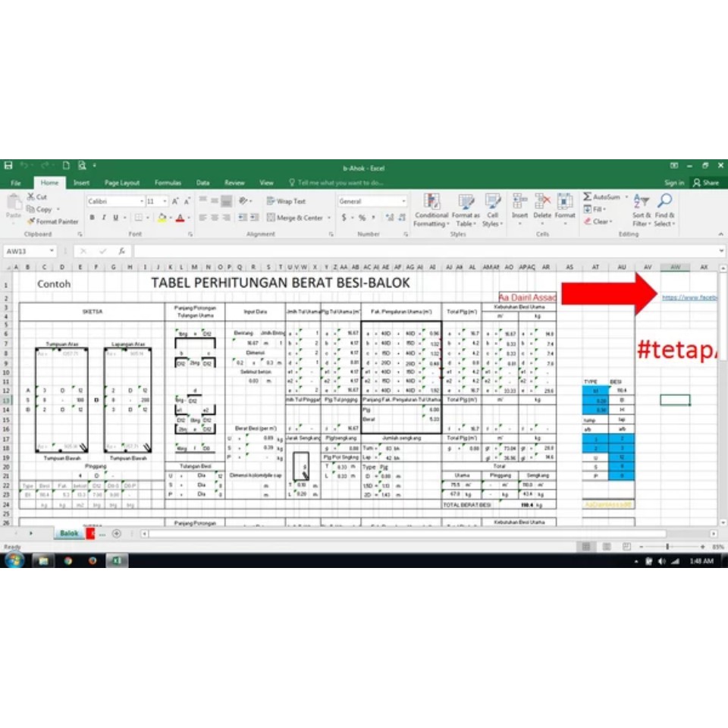Open the Borders dropdown arrow
728x728 pixels.
(x=148, y=218)
